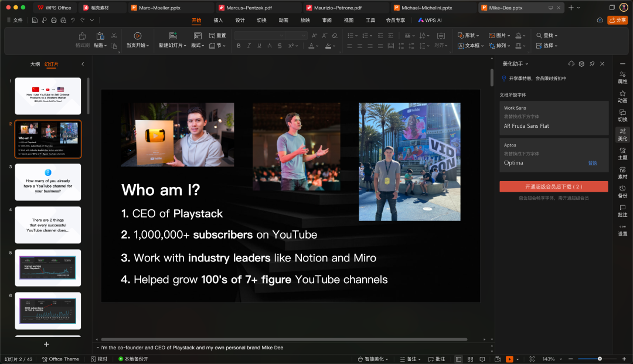Screen dimensions: 633x364
Task: Click the zoom slider handle
Action: click(600, 359)
